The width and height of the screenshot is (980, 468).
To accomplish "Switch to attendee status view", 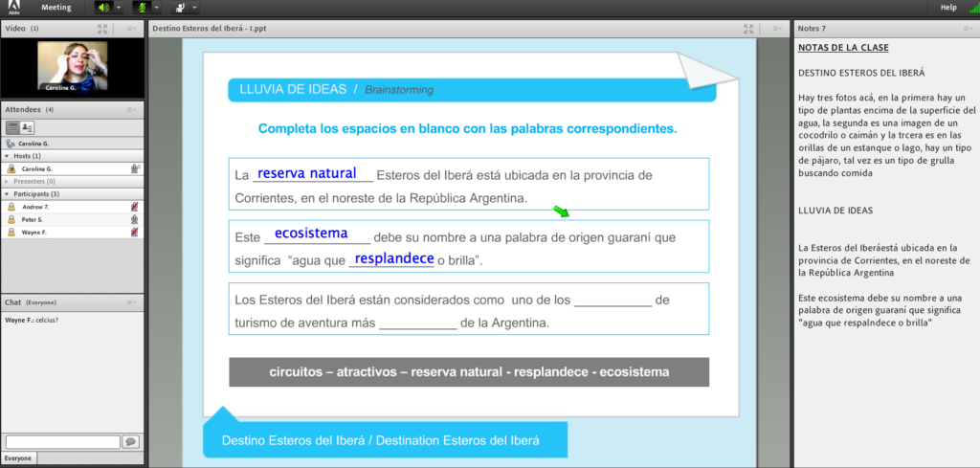I will coord(27,126).
